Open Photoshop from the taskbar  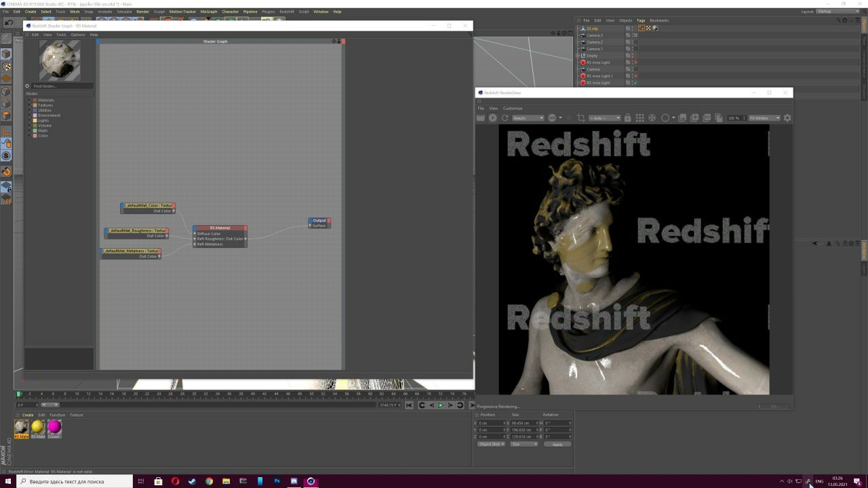[277, 481]
